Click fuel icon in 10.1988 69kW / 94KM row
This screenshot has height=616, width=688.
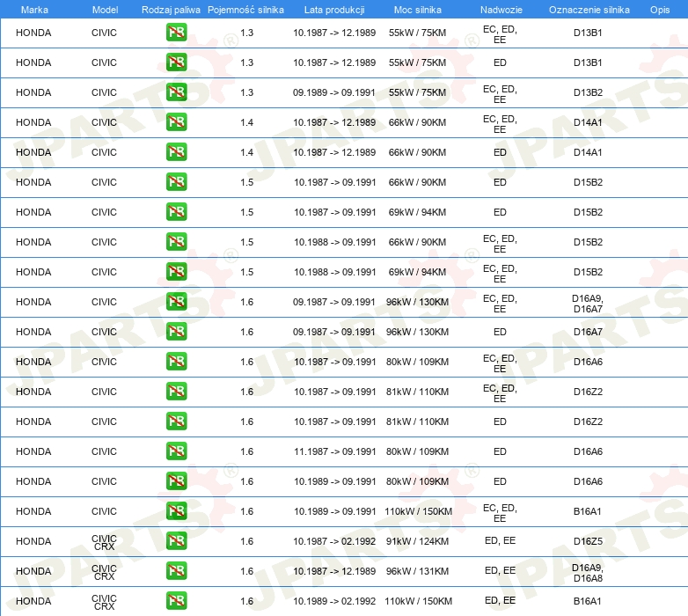point(176,272)
